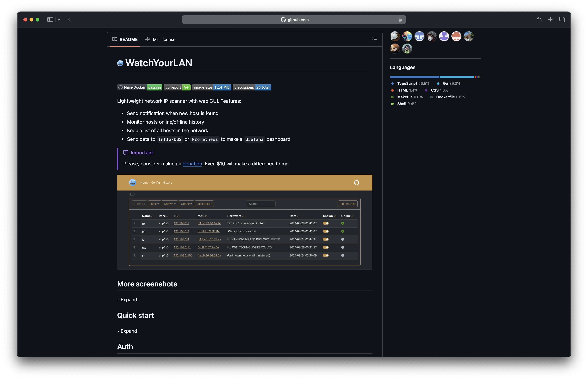Screen dimensions: 588x380
Task: Click the github.com address bar
Action: pyautogui.click(x=294, y=20)
